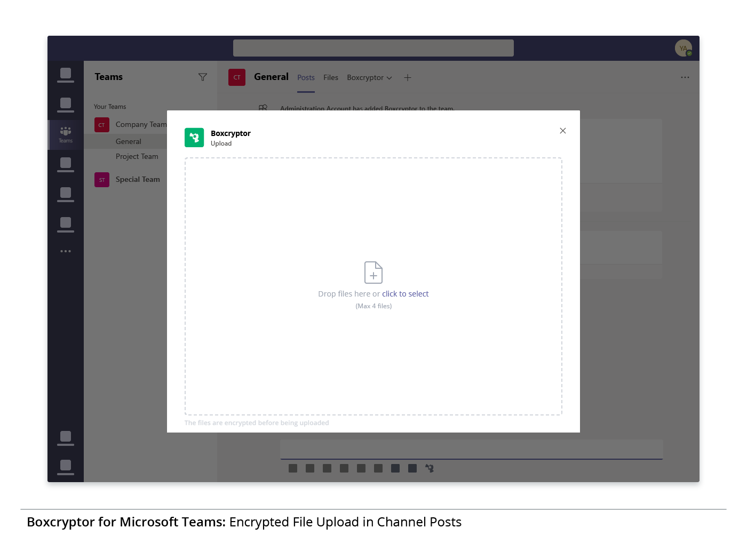Click the 'click to select' file link
The height and width of the screenshot is (560, 747).
(x=405, y=294)
